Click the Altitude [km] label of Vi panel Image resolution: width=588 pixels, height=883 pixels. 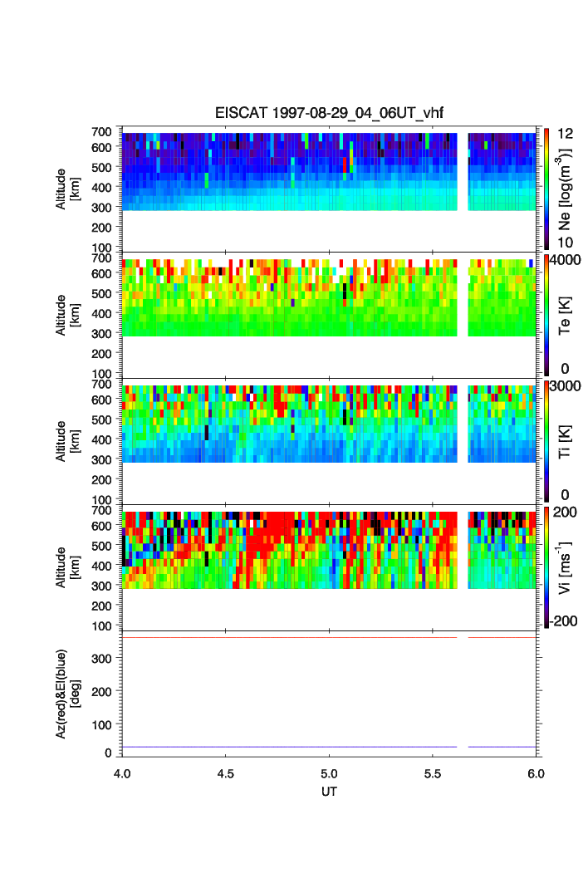point(67,567)
